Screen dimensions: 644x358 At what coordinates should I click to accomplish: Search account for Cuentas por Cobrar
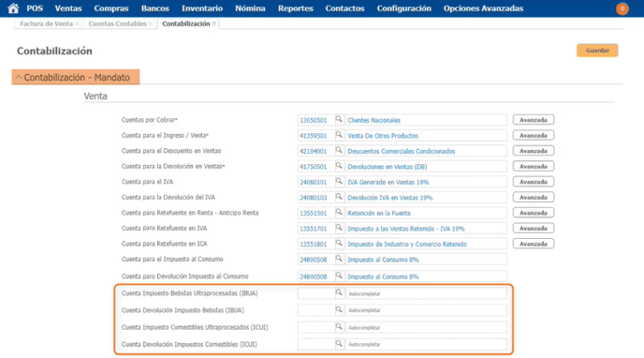coord(339,120)
